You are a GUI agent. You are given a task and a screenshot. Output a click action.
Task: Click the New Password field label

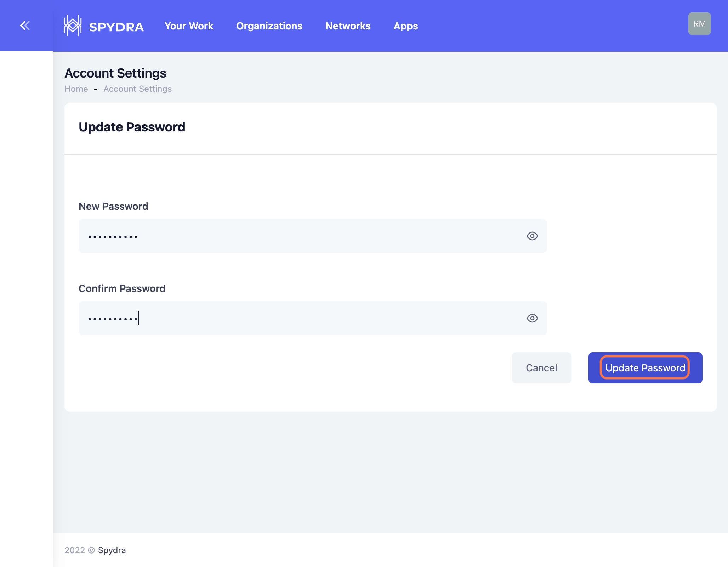coord(113,206)
